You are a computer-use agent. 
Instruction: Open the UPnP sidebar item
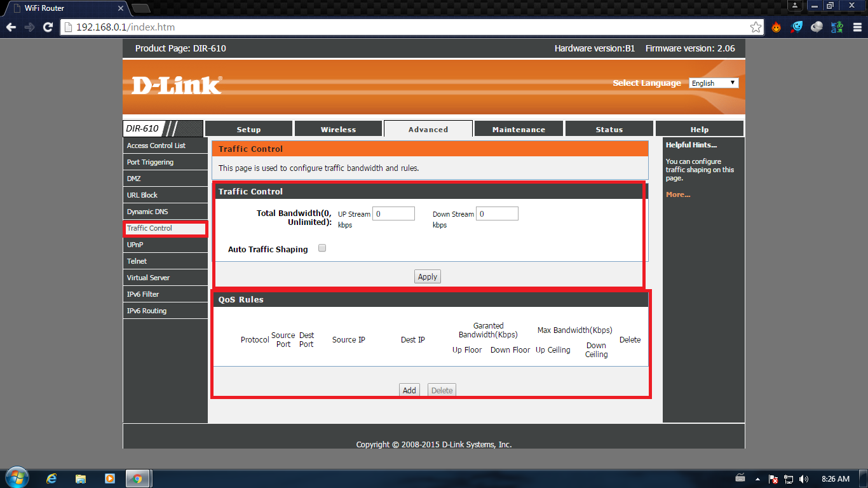pyautogui.click(x=165, y=245)
